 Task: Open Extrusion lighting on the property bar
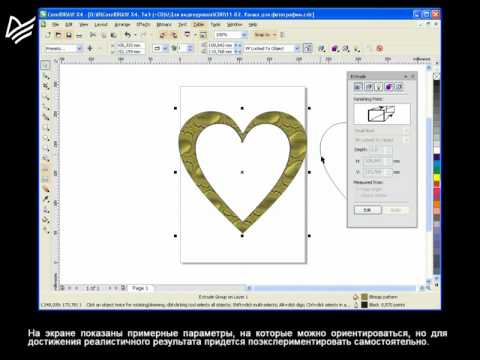pyautogui.click(x=357, y=49)
